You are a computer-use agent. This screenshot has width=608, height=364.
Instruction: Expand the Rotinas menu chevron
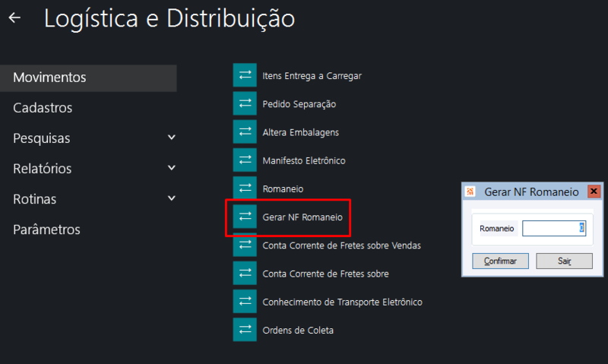[x=172, y=198]
